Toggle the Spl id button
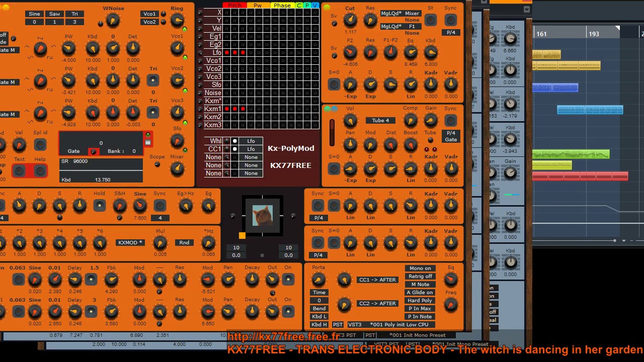Viewport: 644px width, 362px height. point(40,145)
